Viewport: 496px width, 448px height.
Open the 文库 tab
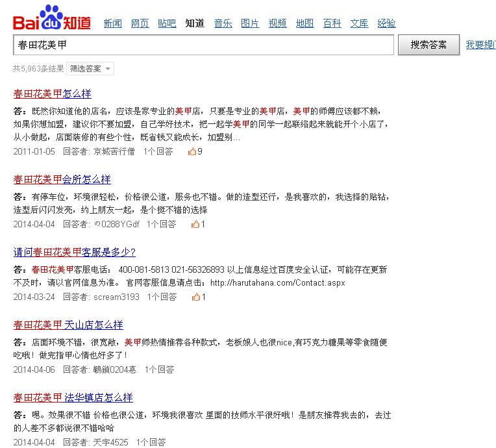coord(359,23)
